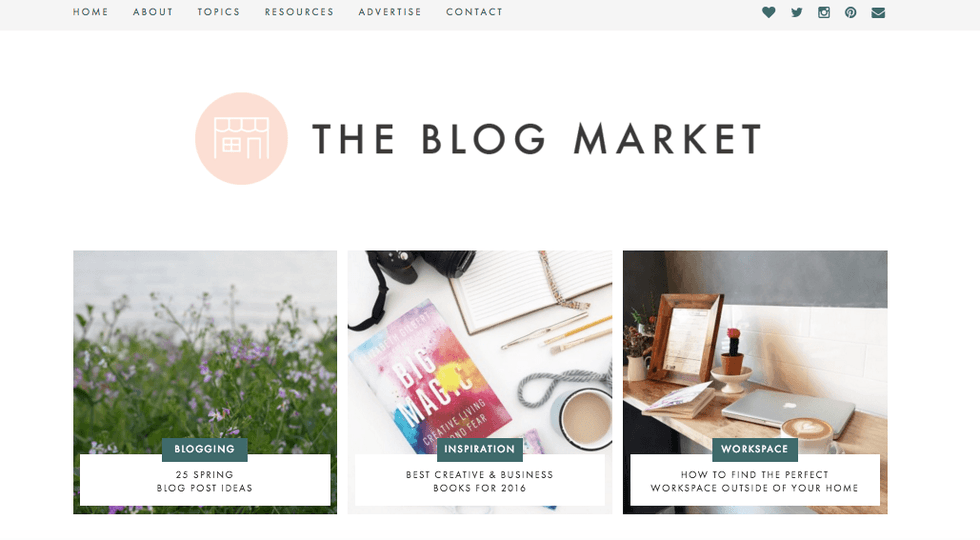Select the Workspace category label
Viewport: 980px width, 540px height.
pyautogui.click(x=754, y=449)
